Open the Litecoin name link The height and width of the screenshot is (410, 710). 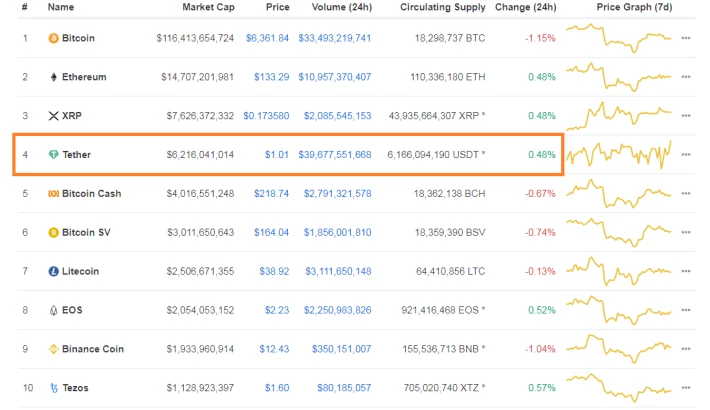click(x=80, y=271)
